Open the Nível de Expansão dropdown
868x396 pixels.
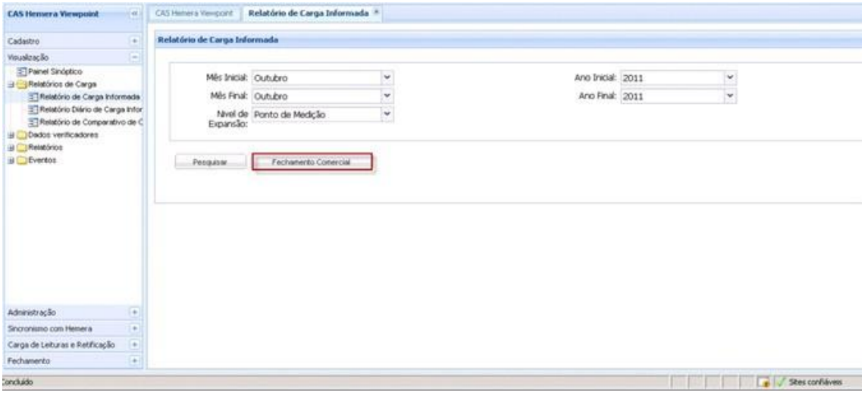[x=387, y=114]
